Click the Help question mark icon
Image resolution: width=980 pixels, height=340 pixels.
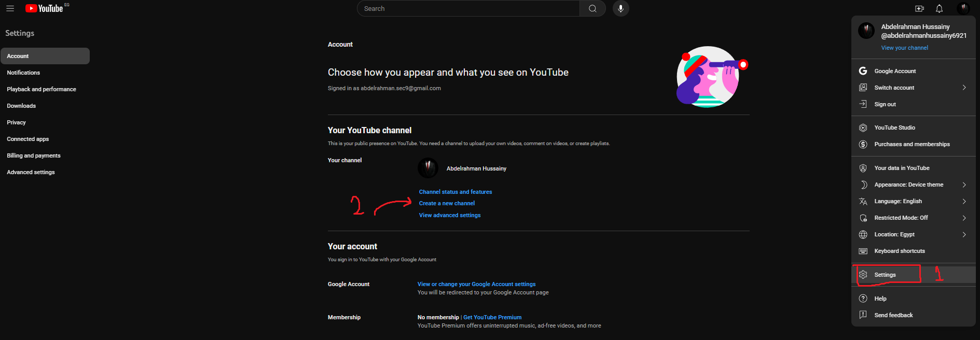[x=863, y=299]
